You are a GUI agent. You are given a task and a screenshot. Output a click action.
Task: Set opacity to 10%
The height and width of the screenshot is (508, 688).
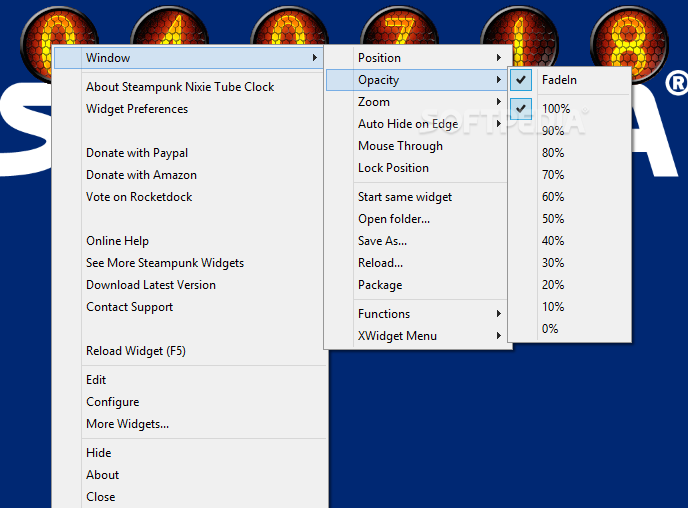click(x=570, y=306)
